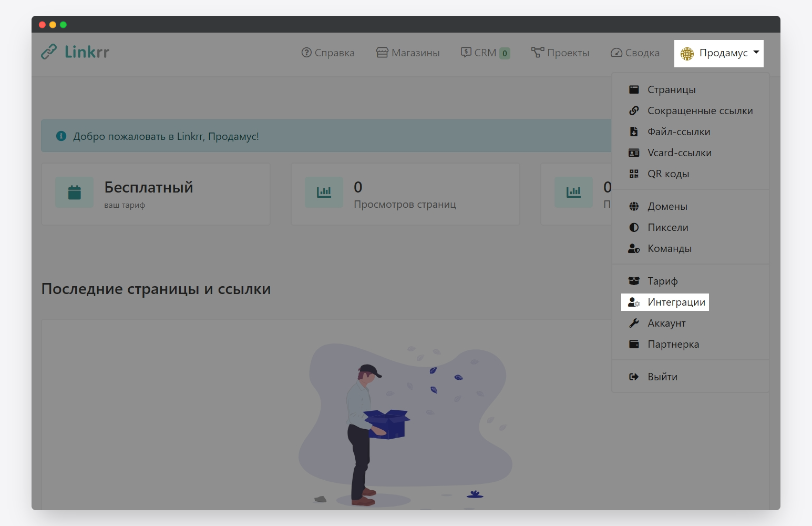Click the chart icon beside page views
This screenshot has width=812, height=526.
click(324, 193)
